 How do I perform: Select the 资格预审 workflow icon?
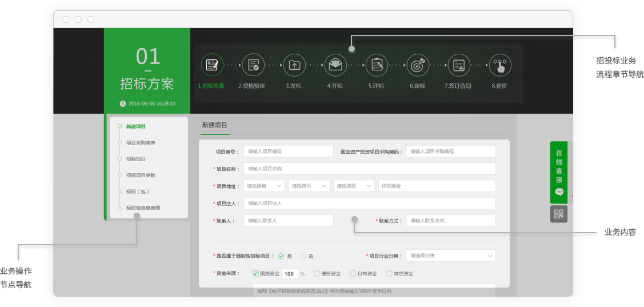[x=253, y=65]
